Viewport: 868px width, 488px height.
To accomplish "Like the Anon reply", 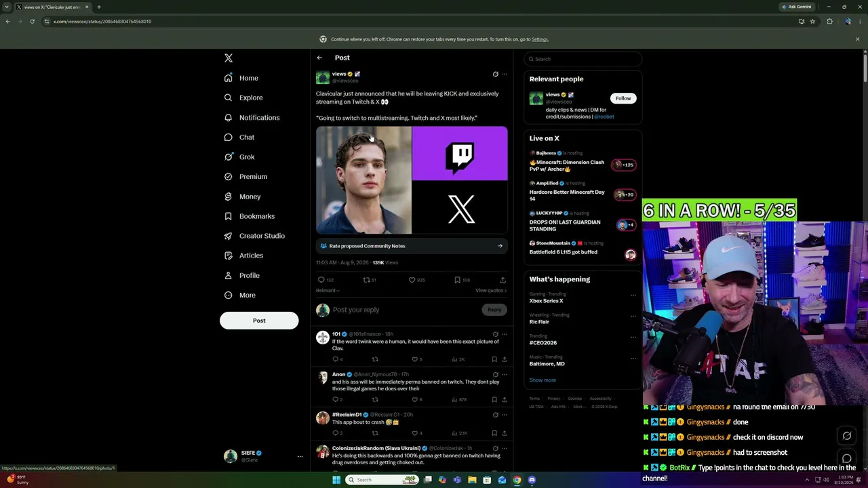I will coord(414,399).
